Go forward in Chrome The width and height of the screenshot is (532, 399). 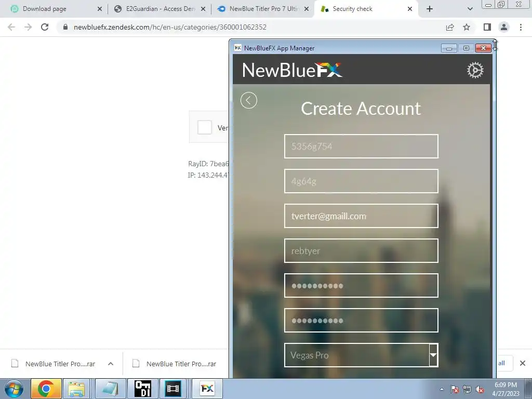pyautogui.click(x=28, y=27)
